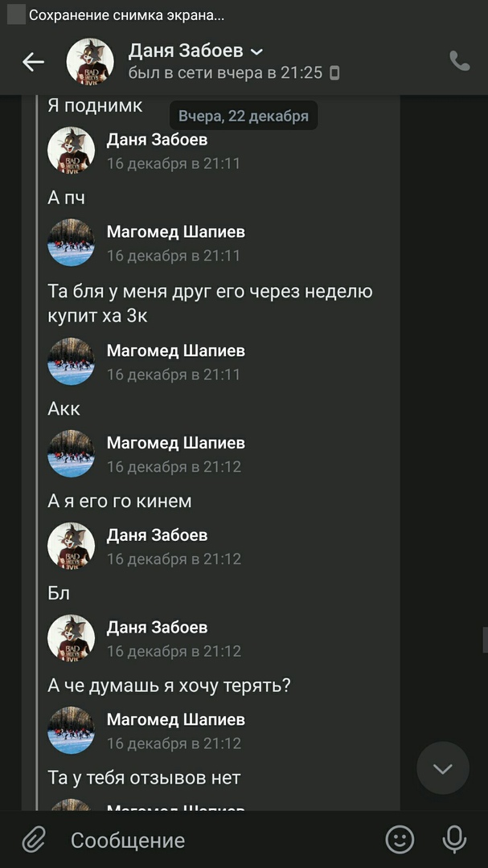Tap Магомед Шапиев name above 'Та у тебя отзывов нет'
This screenshot has width=488, height=868.
(x=175, y=719)
